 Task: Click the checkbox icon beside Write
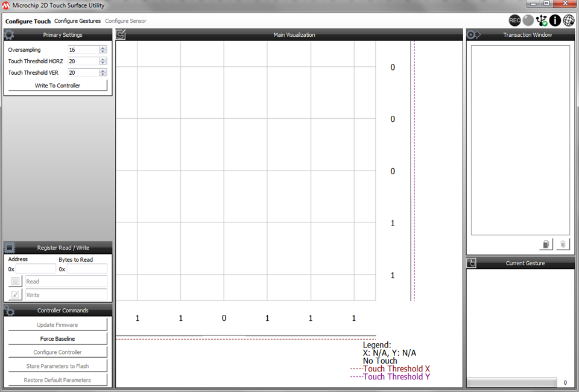pyautogui.click(x=14, y=294)
